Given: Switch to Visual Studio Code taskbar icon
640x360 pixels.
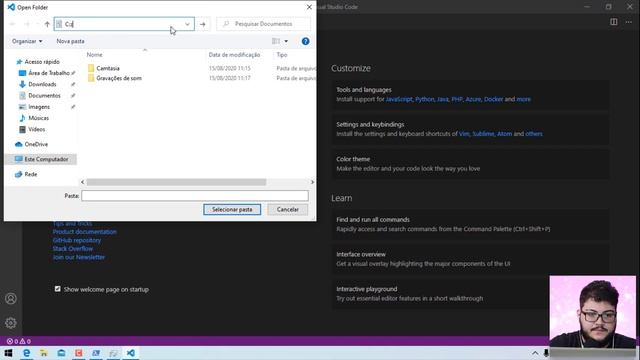Looking at the screenshot, I should 131,353.
